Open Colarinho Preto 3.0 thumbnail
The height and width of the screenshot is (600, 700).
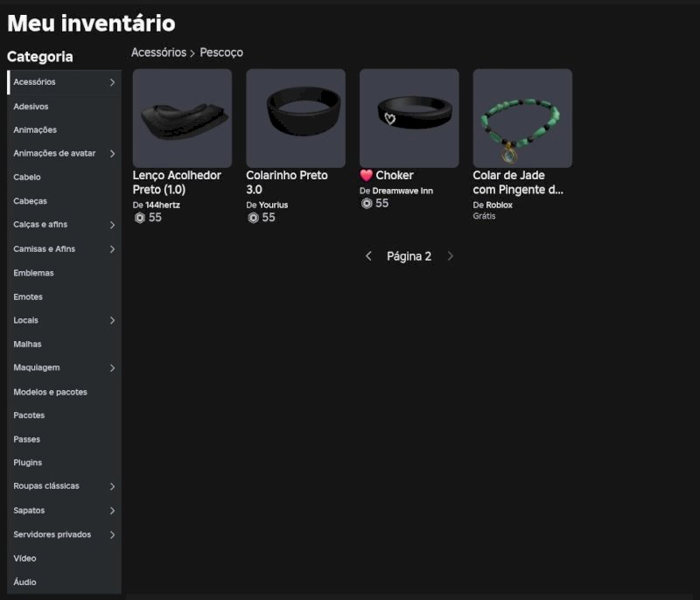click(x=296, y=118)
